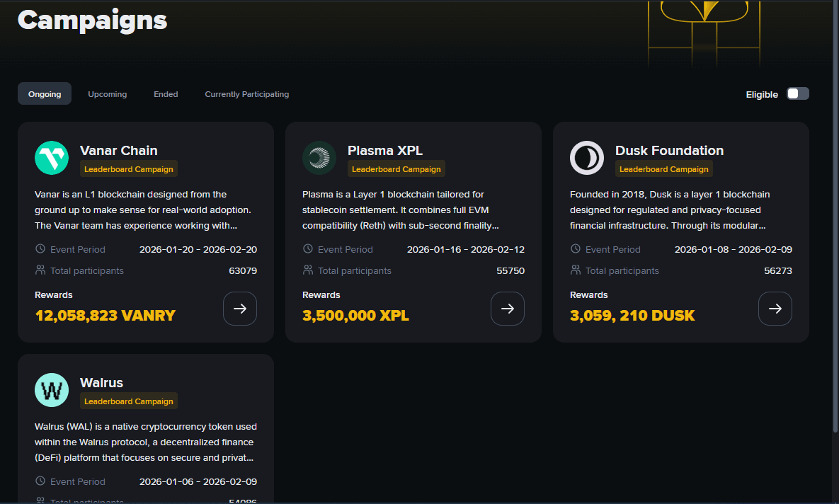Click the 3,500,000 XPL reward amount
This screenshot has height=504, width=839.
[x=356, y=316]
